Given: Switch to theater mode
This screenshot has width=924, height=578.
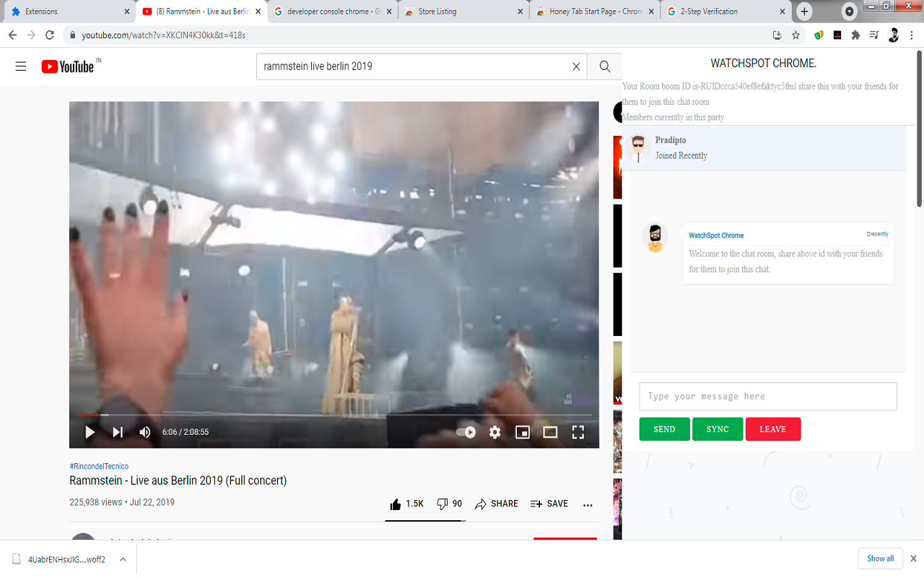Looking at the screenshot, I should (x=550, y=432).
